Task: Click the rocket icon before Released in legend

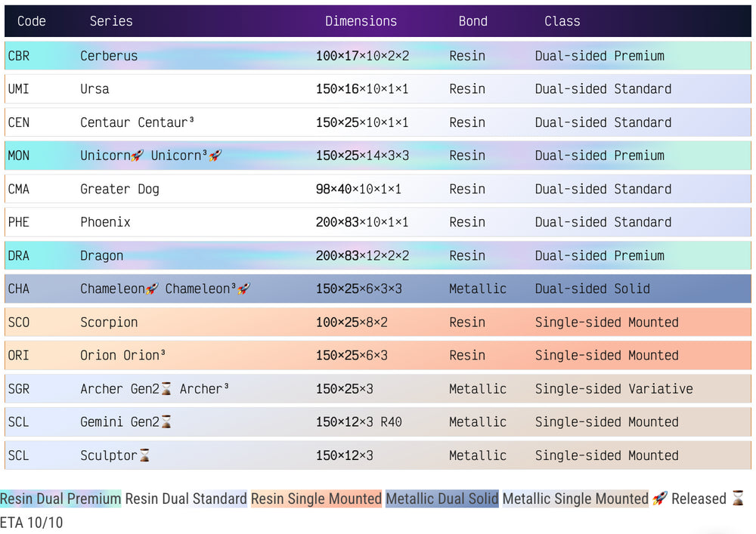Action: pos(659,499)
